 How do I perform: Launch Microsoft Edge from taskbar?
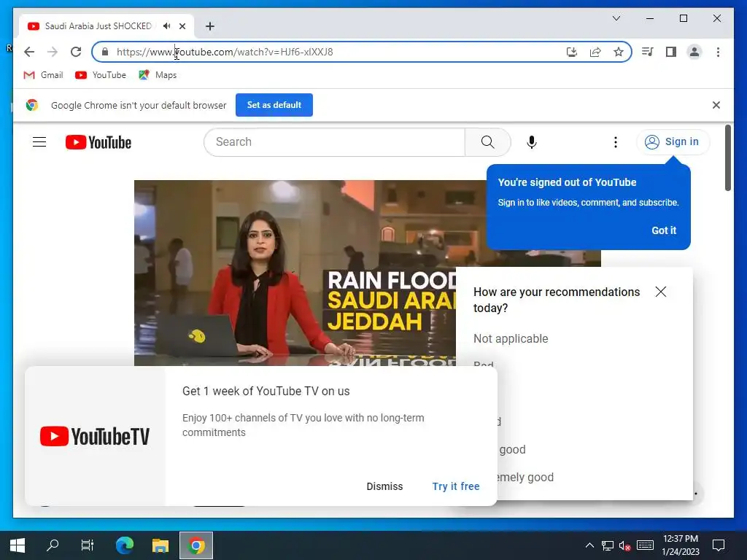pos(125,545)
